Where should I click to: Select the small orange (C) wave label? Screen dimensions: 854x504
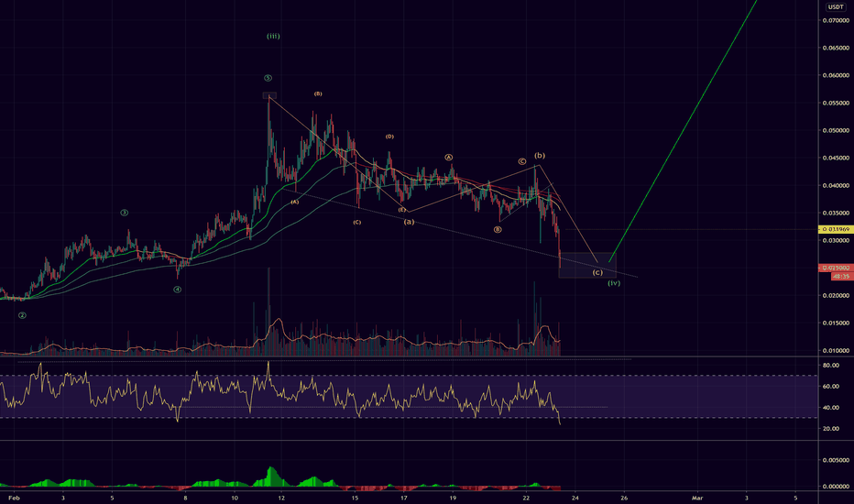356,223
